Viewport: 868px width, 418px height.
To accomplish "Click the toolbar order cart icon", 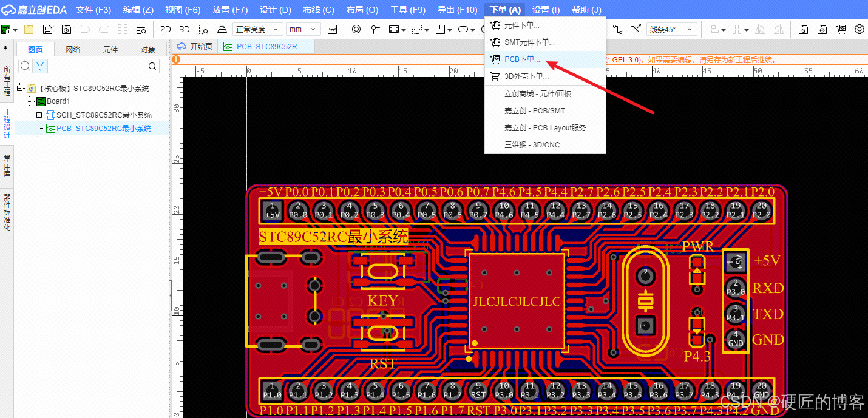I will click(x=841, y=29).
